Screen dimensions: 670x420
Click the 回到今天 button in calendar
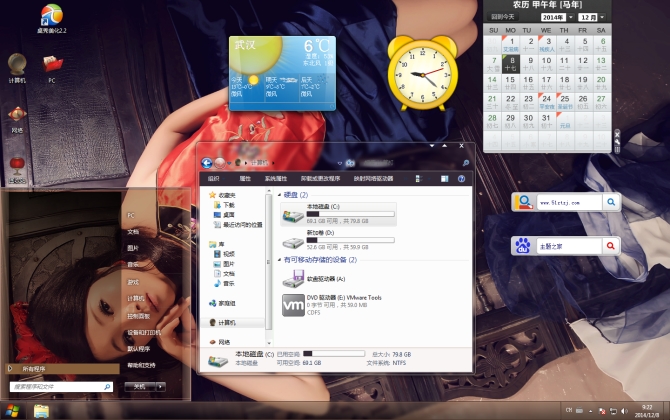click(502, 17)
